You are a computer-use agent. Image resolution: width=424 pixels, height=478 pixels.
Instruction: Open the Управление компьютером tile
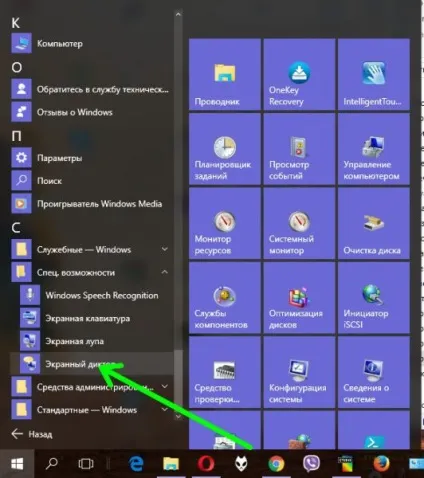374,149
